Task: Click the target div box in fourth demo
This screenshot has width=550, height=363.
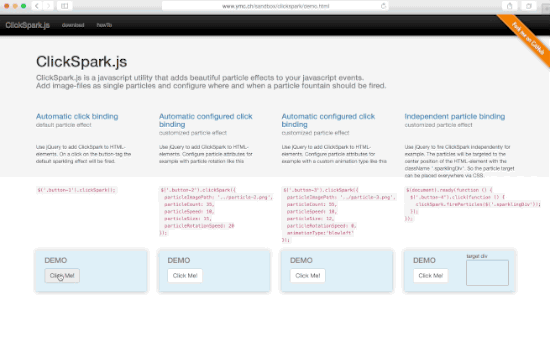Action: pyautogui.click(x=487, y=273)
